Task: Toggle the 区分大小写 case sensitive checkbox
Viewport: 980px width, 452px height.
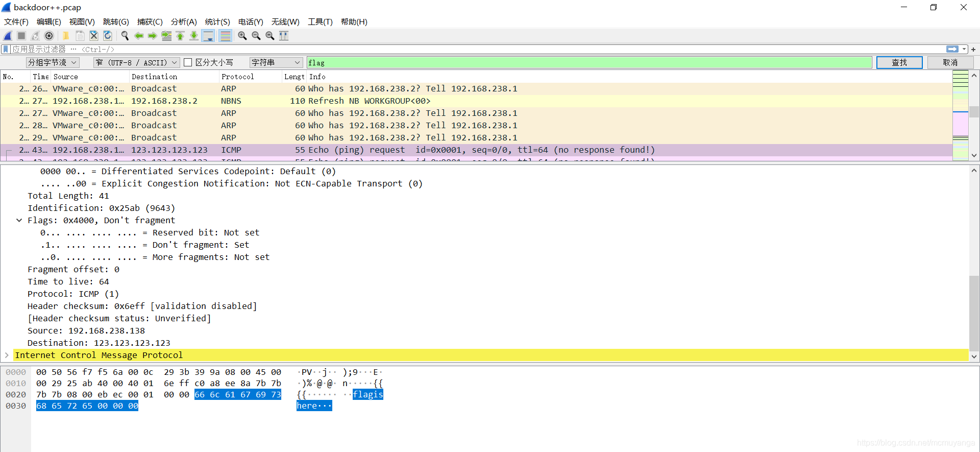Action: [188, 62]
